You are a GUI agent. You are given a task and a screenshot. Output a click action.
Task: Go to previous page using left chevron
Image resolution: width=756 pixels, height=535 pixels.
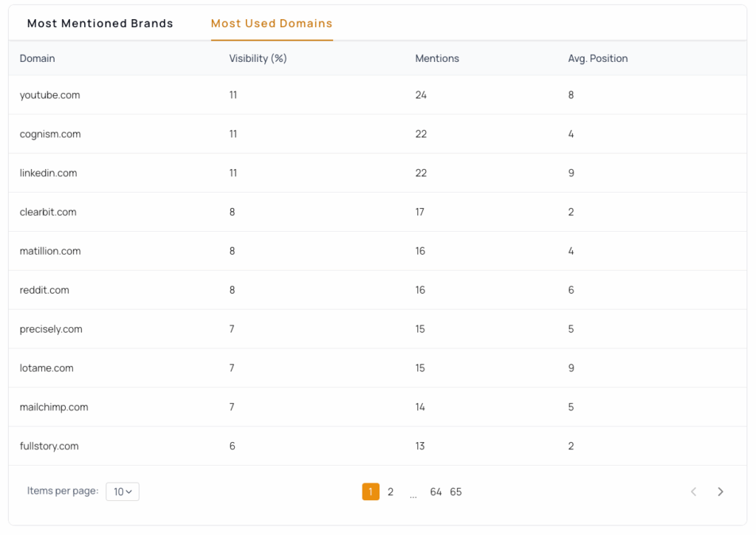click(x=693, y=491)
